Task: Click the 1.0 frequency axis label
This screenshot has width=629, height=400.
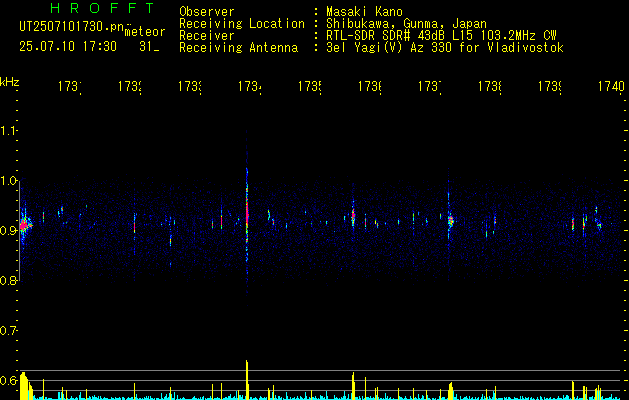Action: 8,181
